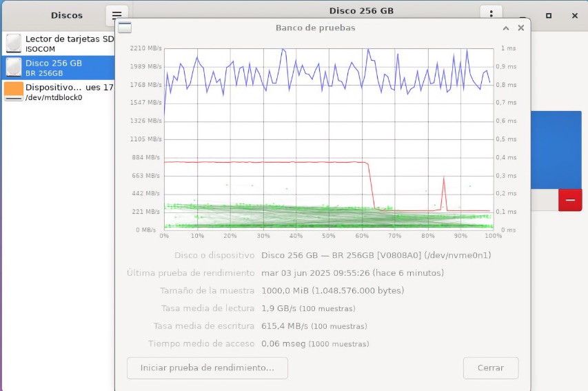Click the 'Tiempo medio de acceso' label

[x=201, y=343]
